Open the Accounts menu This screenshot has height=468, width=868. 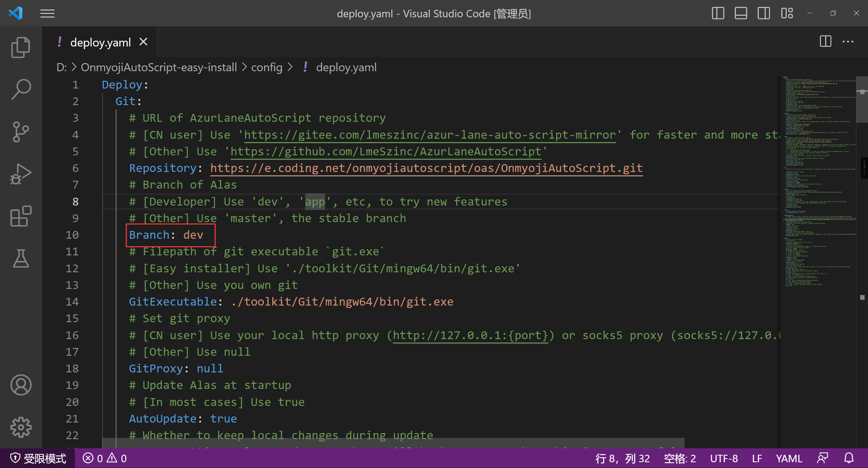point(21,385)
